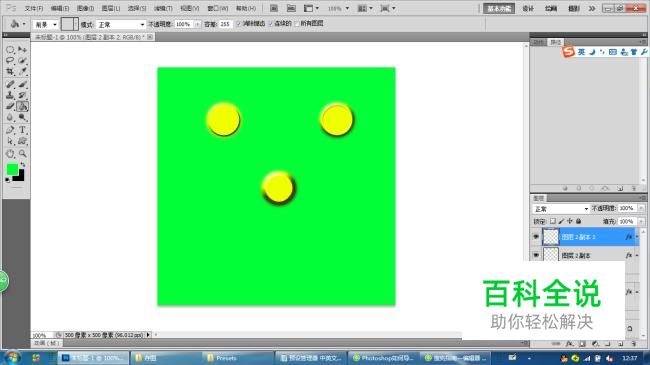Create new fill or adjustment layer
The image size is (650, 365).
click(595, 344)
